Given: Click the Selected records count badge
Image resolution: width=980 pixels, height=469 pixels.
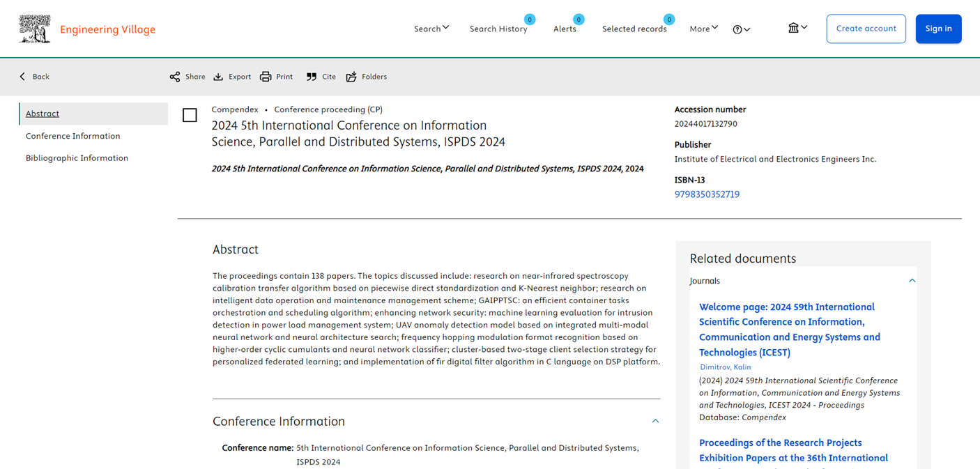Looking at the screenshot, I should click(x=669, y=20).
